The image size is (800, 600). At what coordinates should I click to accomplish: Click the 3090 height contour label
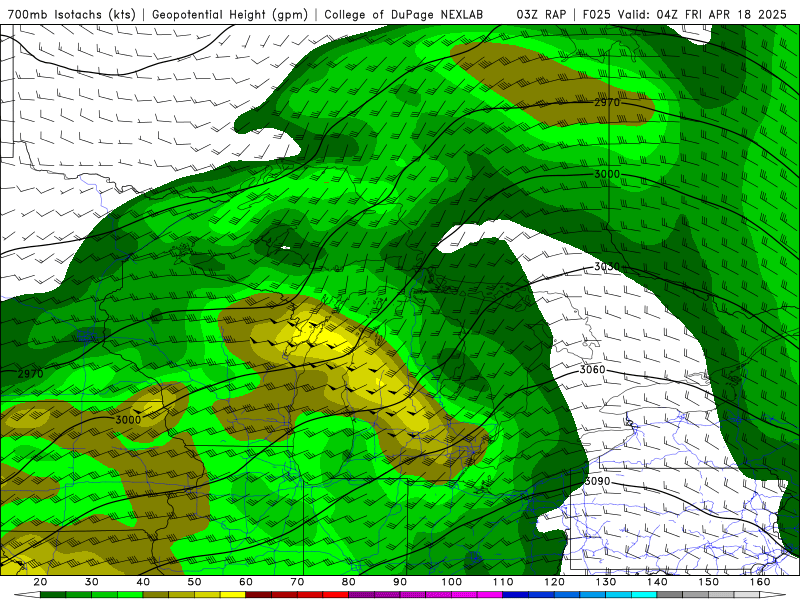click(x=597, y=481)
